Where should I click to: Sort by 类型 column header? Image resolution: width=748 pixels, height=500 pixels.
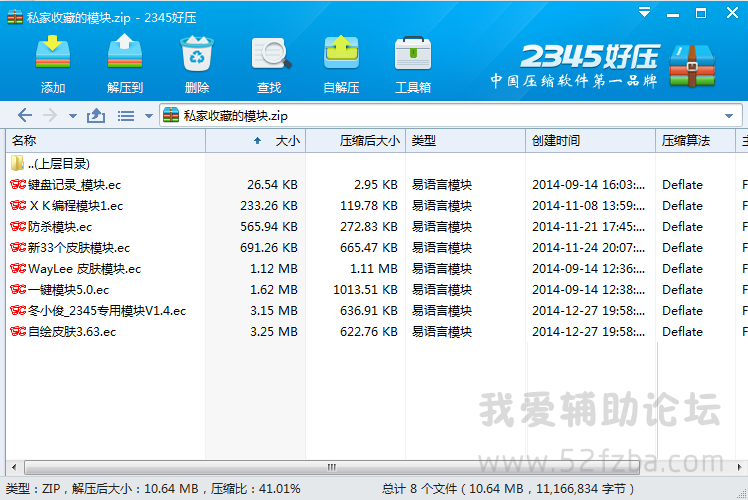point(465,140)
